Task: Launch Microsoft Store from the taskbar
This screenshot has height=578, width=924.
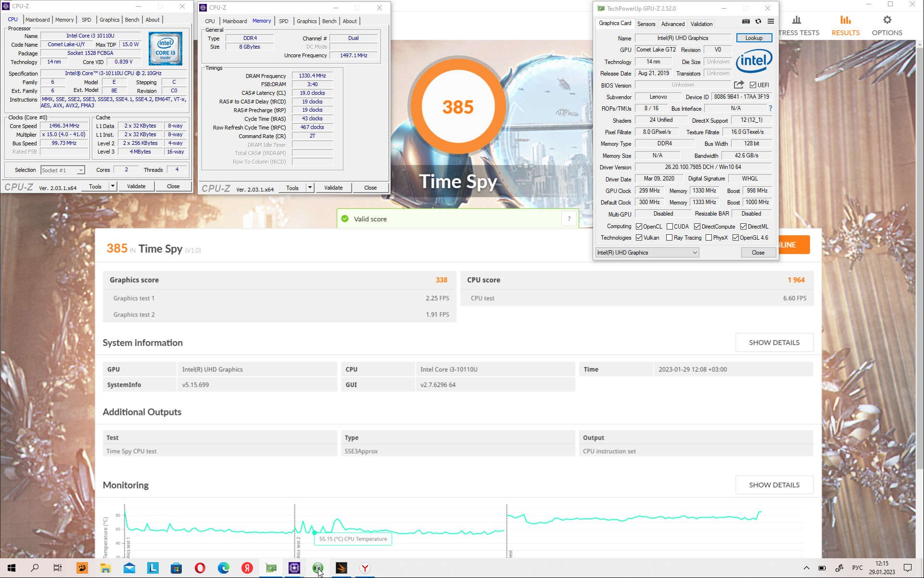Action: pyautogui.click(x=176, y=568)
